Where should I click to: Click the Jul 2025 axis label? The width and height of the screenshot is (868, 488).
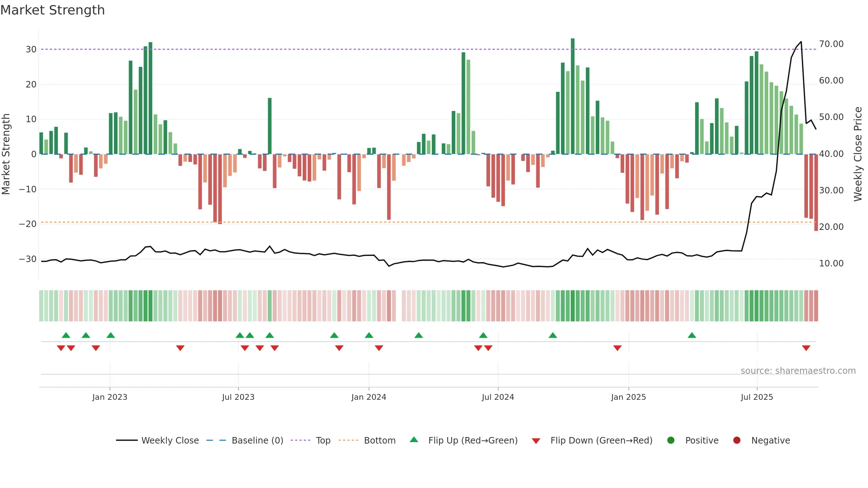tap(757, 397)
